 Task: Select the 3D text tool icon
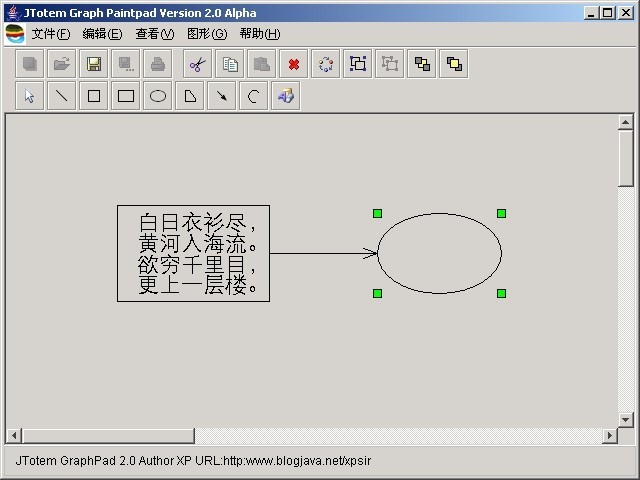[x=286, y=96]
